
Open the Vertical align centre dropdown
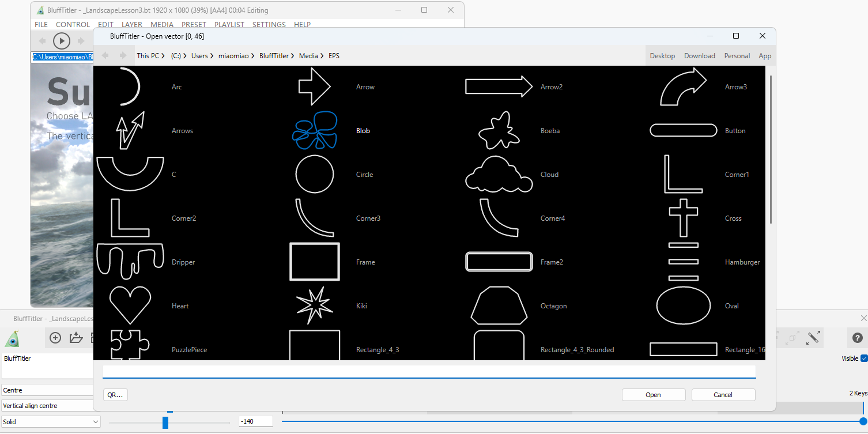pos(47,406)
